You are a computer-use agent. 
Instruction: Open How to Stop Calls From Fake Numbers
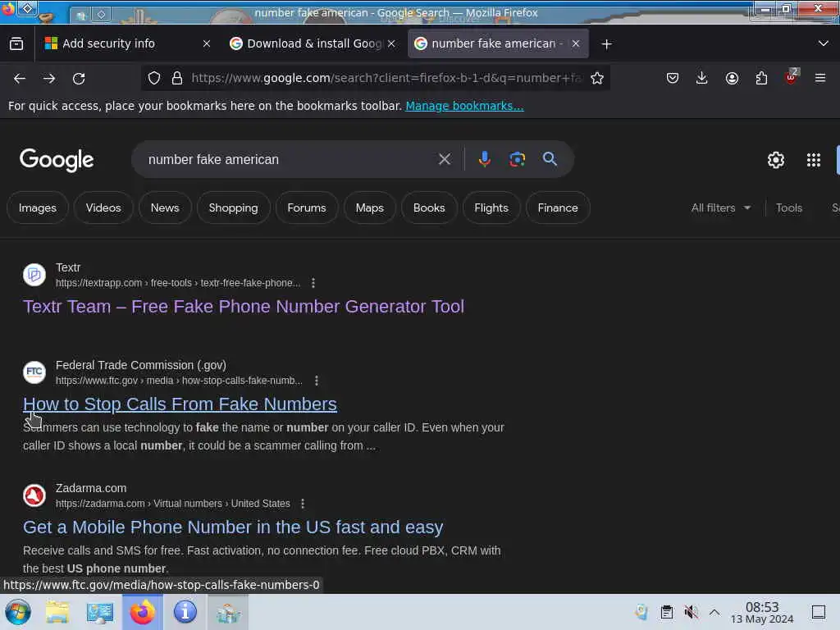(x=180, y=404)
